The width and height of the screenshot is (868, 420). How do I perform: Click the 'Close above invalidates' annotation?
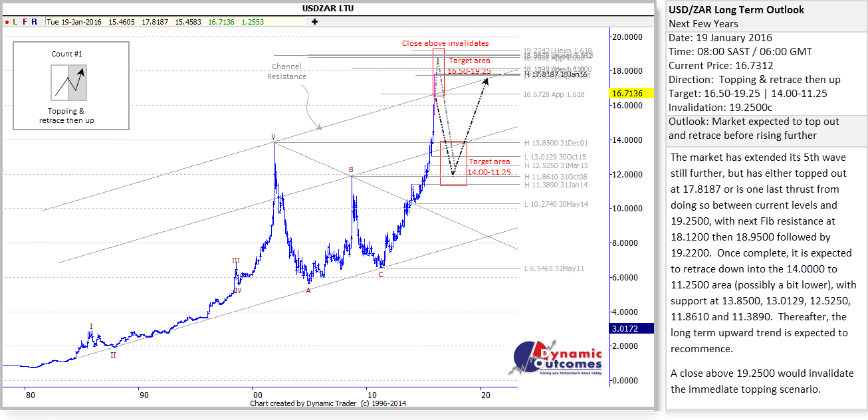tap(445, 43)
